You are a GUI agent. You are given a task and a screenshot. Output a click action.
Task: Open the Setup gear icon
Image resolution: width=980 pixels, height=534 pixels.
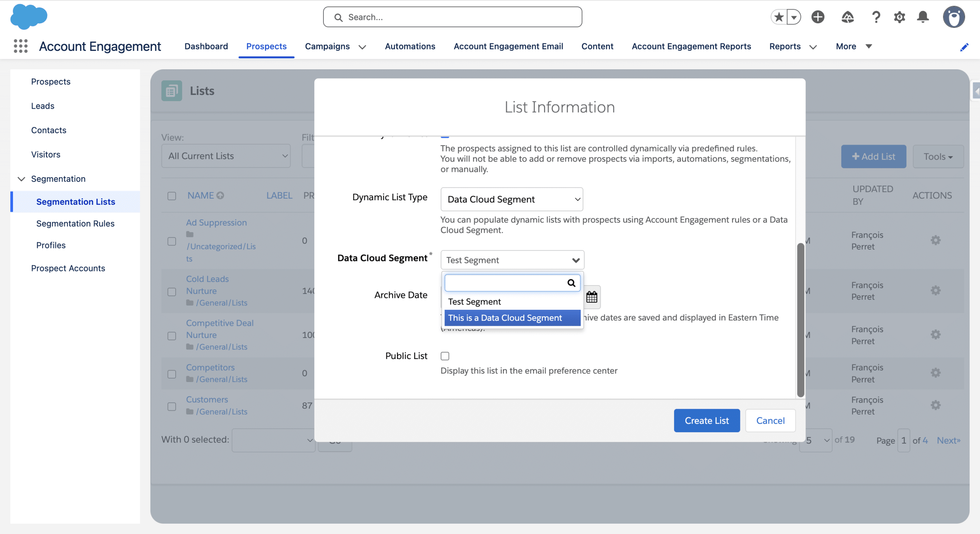899,17
